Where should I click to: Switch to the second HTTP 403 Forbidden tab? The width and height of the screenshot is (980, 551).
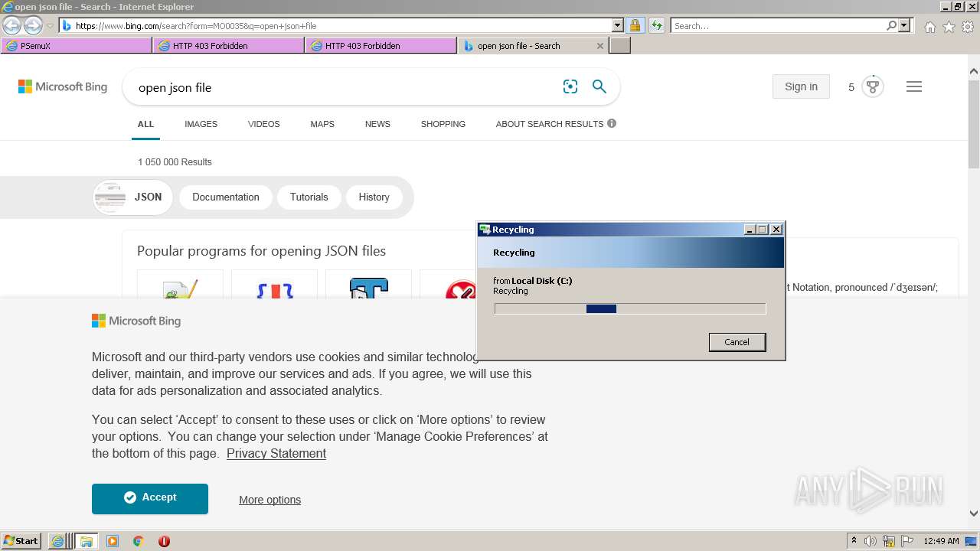pos(381,46)
